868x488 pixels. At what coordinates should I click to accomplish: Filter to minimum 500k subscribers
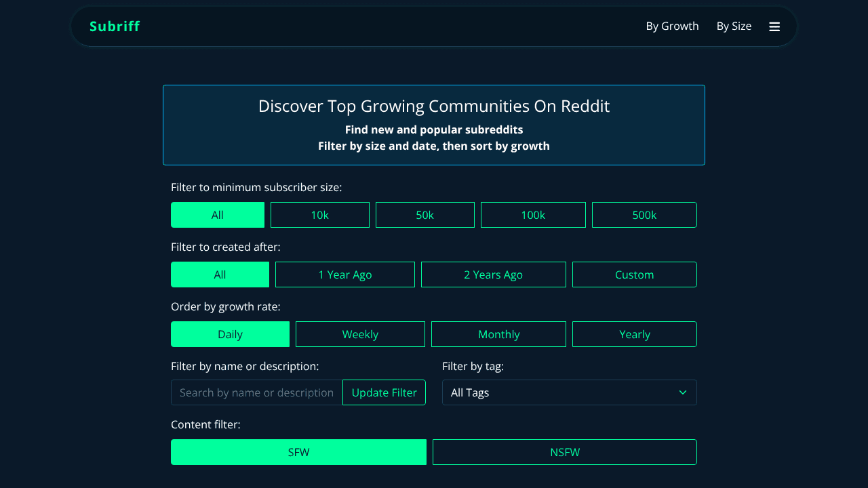pos(644,215)
